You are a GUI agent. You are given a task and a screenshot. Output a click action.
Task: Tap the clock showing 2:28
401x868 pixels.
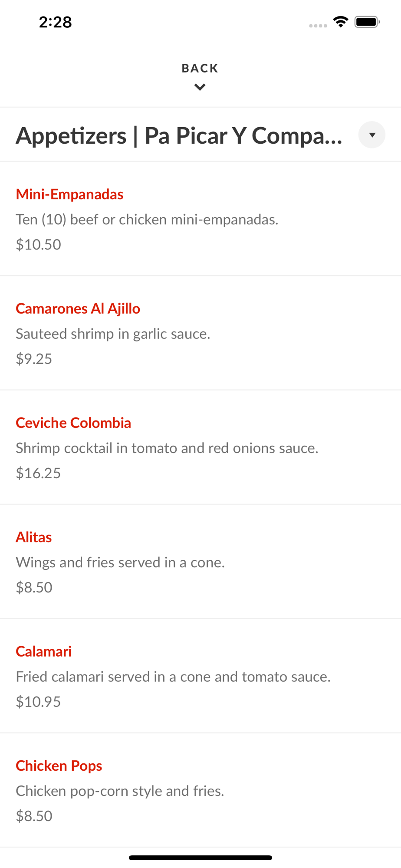click(56, 22)
